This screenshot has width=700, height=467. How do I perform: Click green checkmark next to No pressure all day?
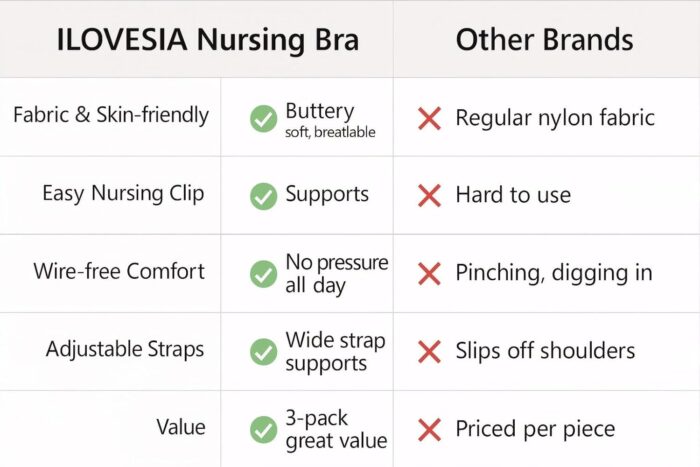point(263,274)
